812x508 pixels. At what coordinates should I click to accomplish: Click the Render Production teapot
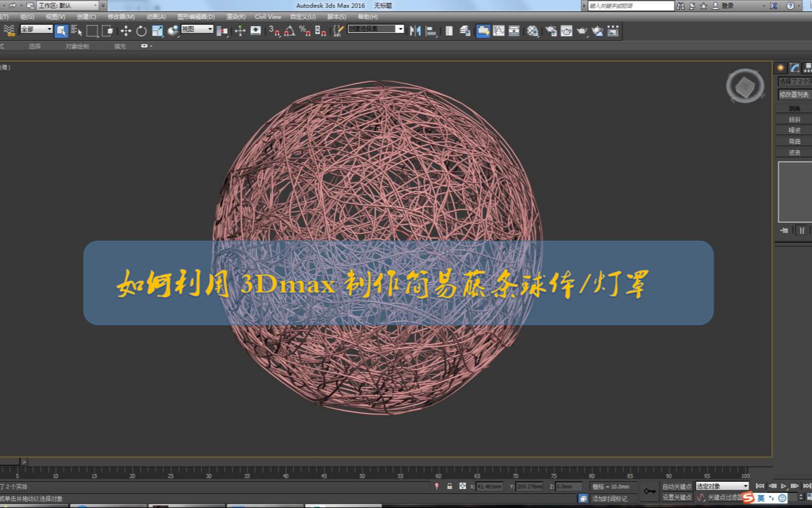582,31
